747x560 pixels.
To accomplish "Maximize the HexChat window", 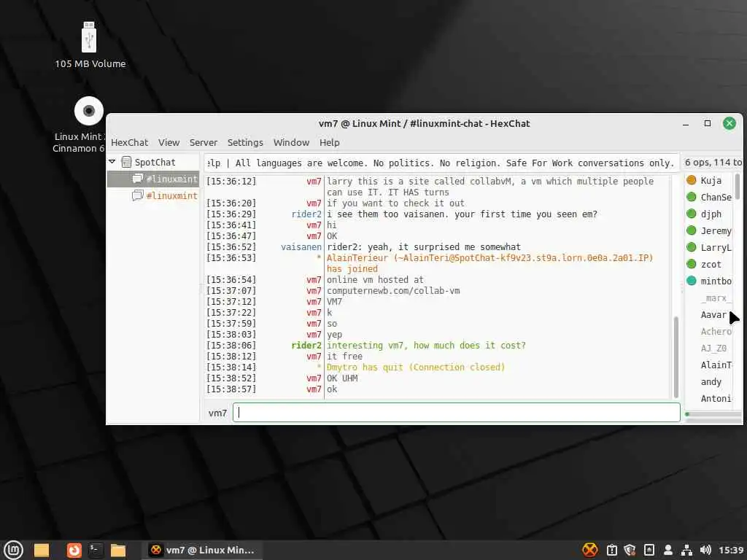I will 708,123.
